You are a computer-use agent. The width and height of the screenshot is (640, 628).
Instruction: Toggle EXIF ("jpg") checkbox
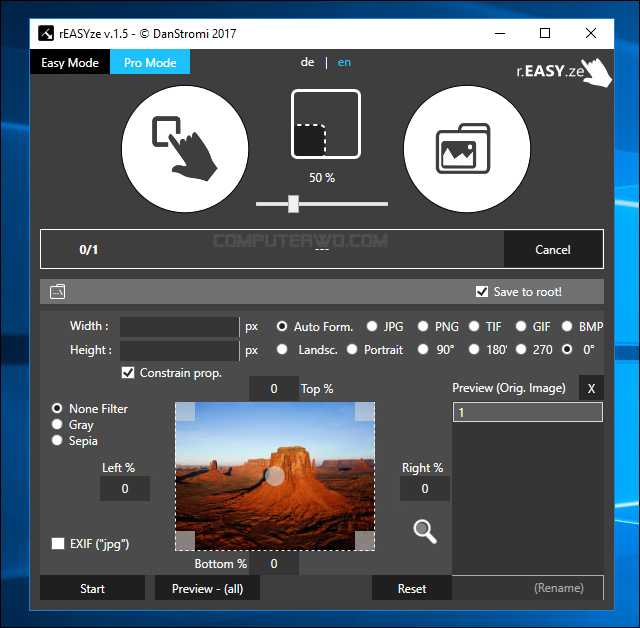(x=58, y=544)
